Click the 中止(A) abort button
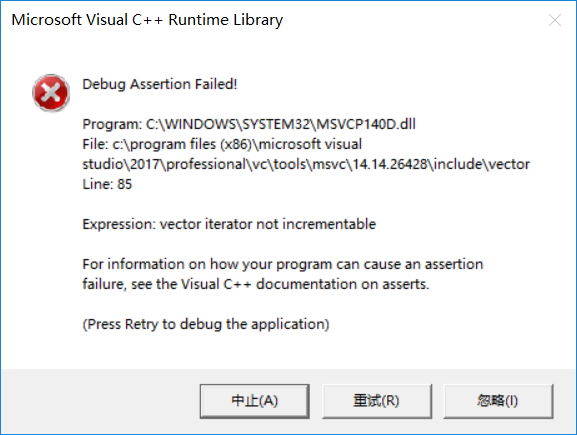The width and height of the screenshot is (577, 435). click(255, 401)
